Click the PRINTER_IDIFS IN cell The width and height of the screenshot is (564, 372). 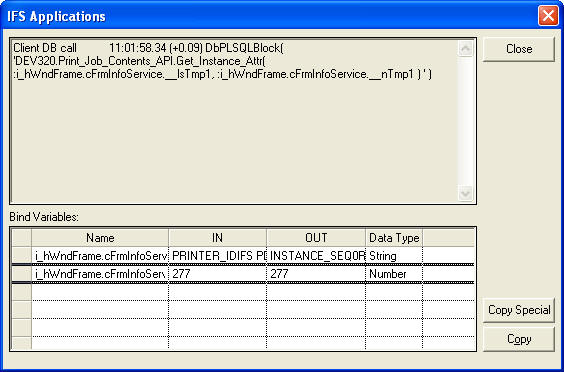[x=218, y=256]
